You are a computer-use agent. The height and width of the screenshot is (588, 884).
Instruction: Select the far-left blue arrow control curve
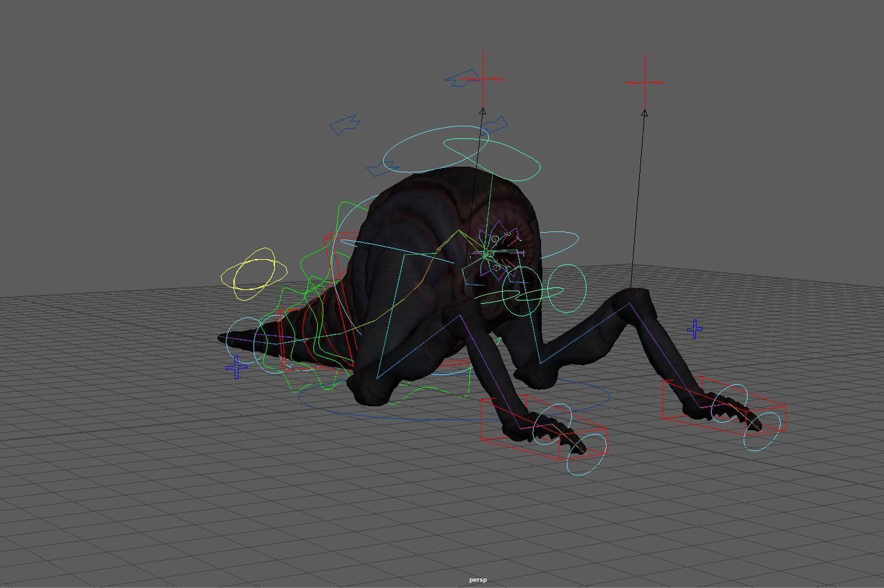point(344,125)
